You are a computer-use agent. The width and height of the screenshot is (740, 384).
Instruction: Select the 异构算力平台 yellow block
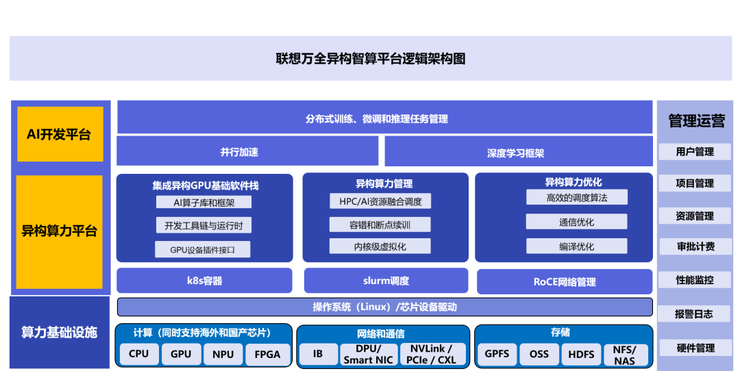[59, 232]
